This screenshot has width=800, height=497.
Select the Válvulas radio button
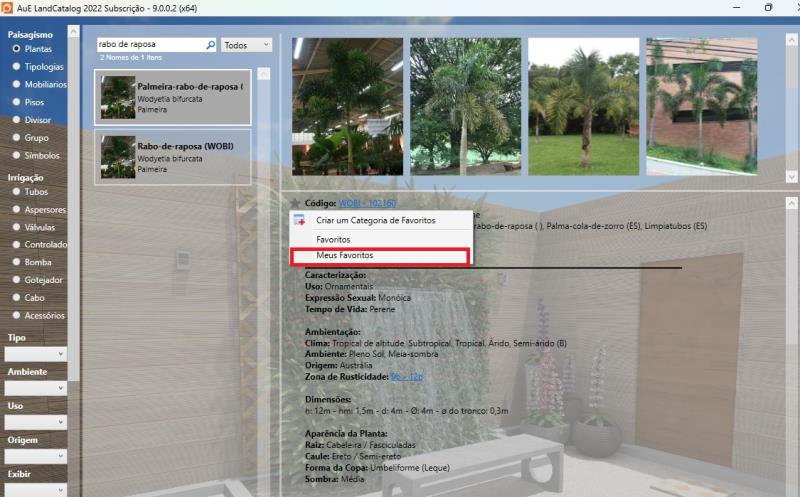(16, 227)
